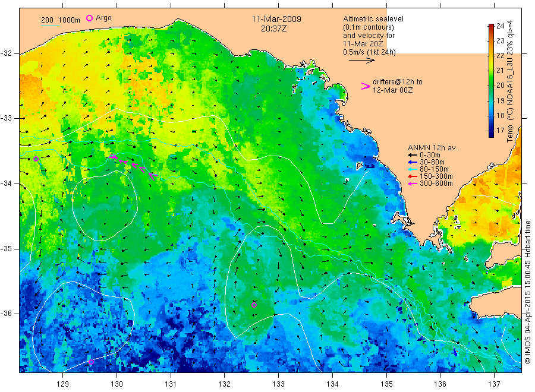Viewport: 535px width, 392px height.
Task: Click the magenta drifter arrowhead legend symbol
Action: point(366,86)
